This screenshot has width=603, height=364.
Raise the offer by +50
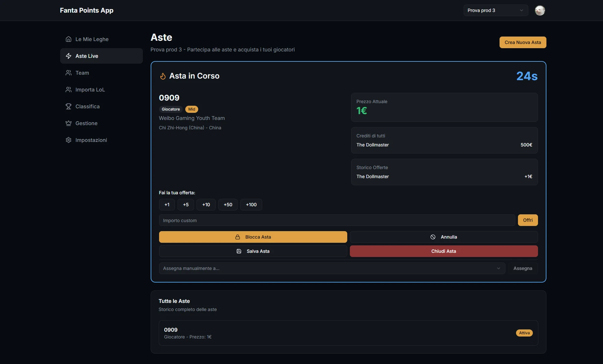[x=228, y=205]
